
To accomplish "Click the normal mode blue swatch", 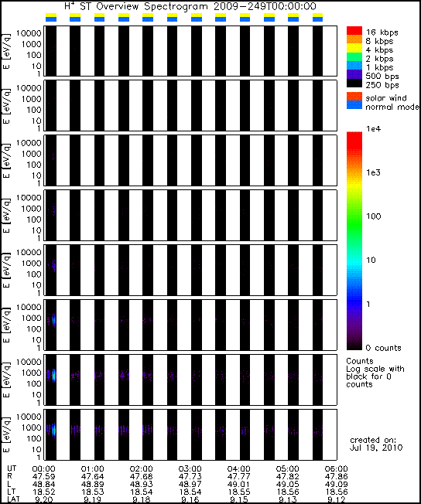I will click(354, 105).
